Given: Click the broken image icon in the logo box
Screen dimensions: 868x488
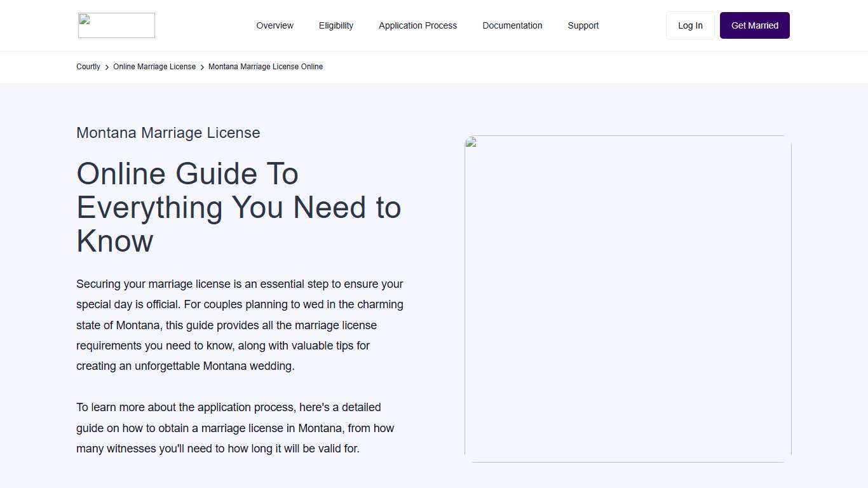Looking at the screenshot, I should (x=83, y=20).
